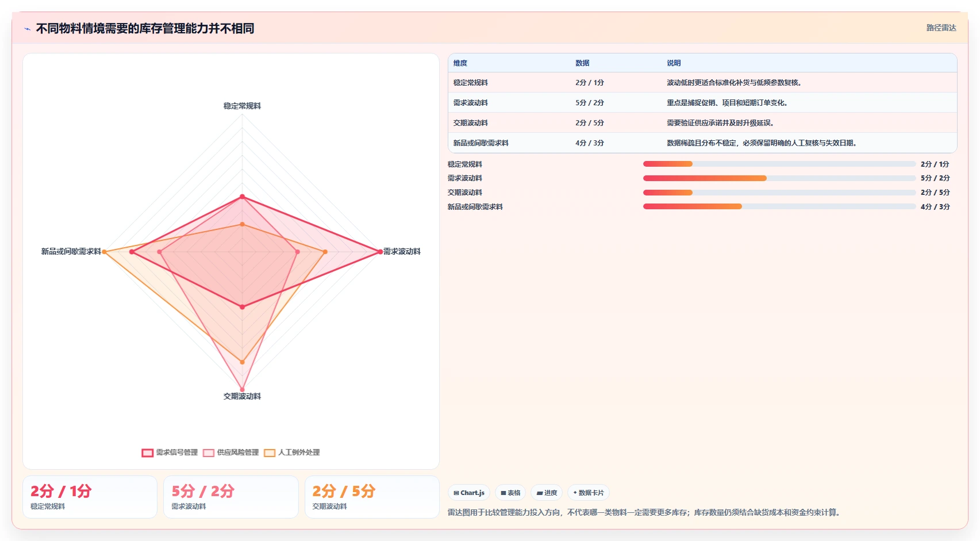Open the 5分 / 2分 需求波动料 data card

(231, 497)
